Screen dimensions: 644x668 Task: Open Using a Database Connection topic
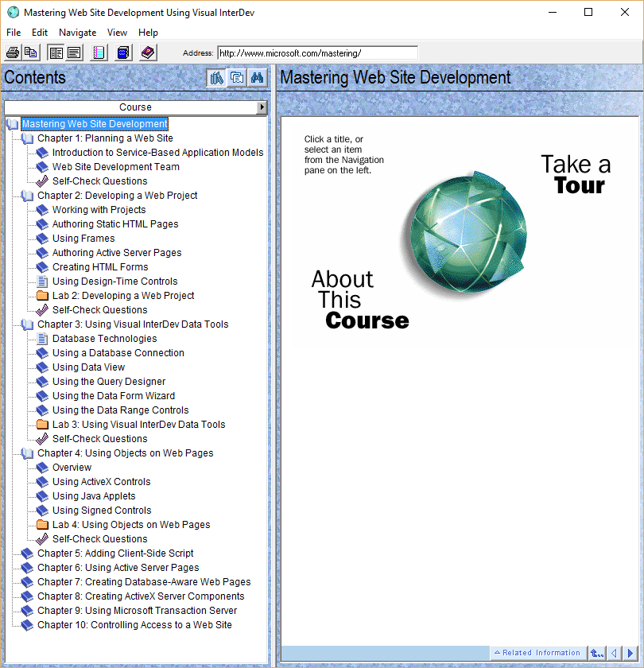[118, 353]
